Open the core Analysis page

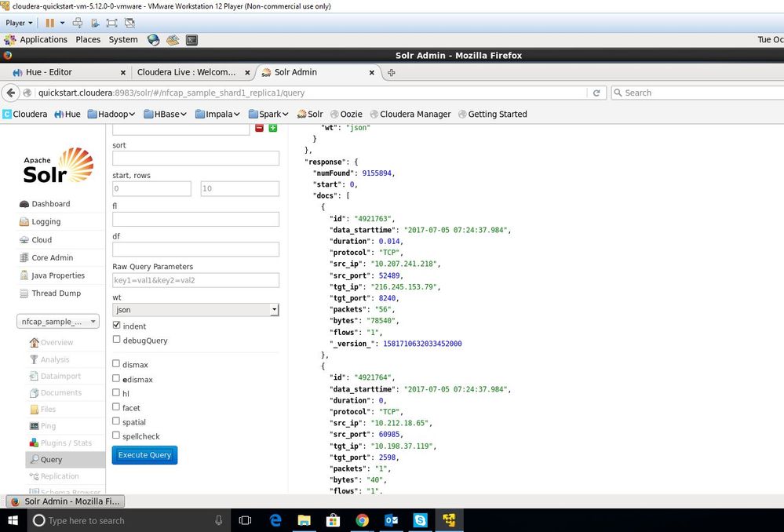[x=54, y=359]
